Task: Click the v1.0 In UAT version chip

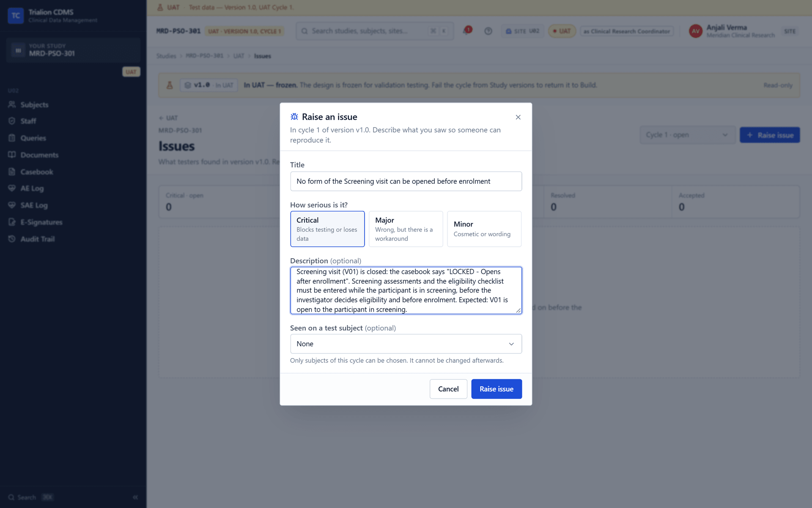Action: (x=209, y=85)
